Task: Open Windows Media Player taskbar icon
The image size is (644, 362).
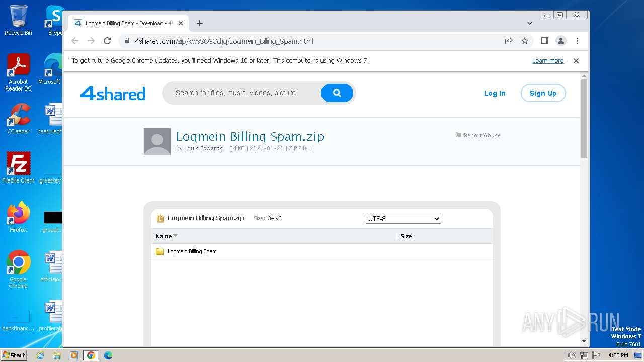Action: coord(74,355)
